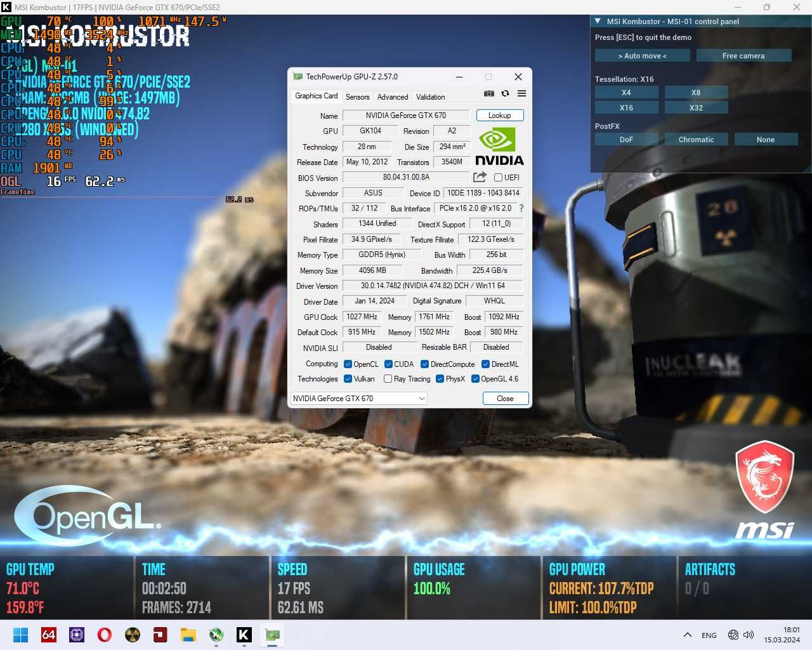This screenshot has width=812, height=650.
Task: Toggle the OpenCL checkbox
Action: (348, 364)
